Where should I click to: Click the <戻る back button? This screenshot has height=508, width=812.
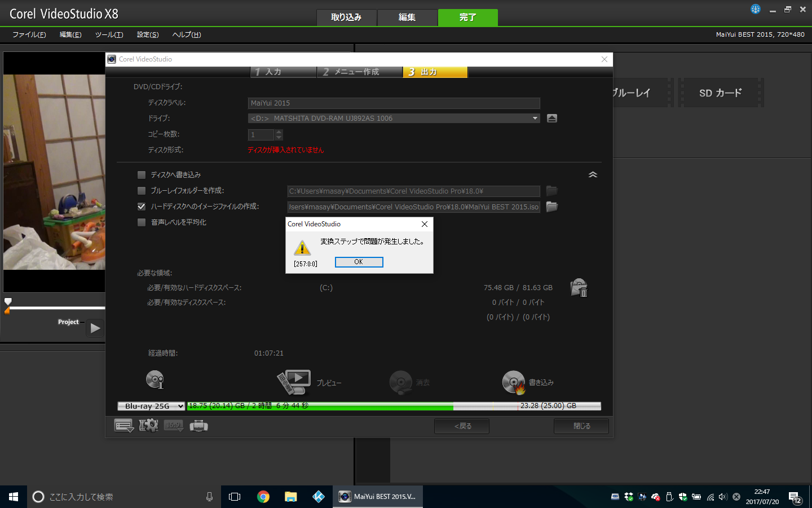pos(462,426)
